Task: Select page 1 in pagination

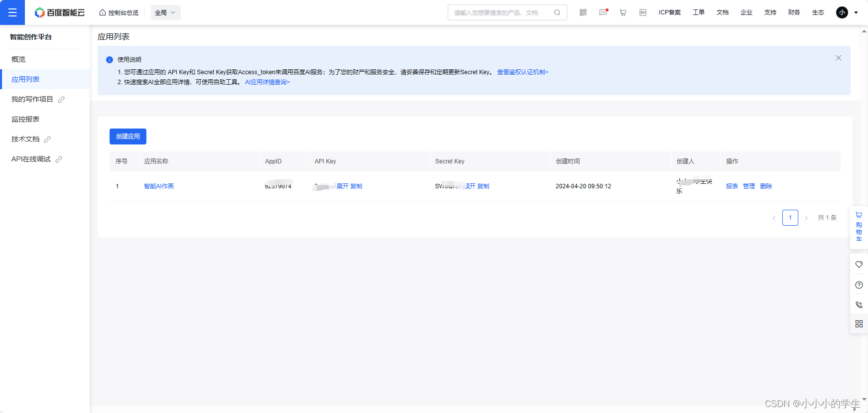Action: (x=790, y=218)
